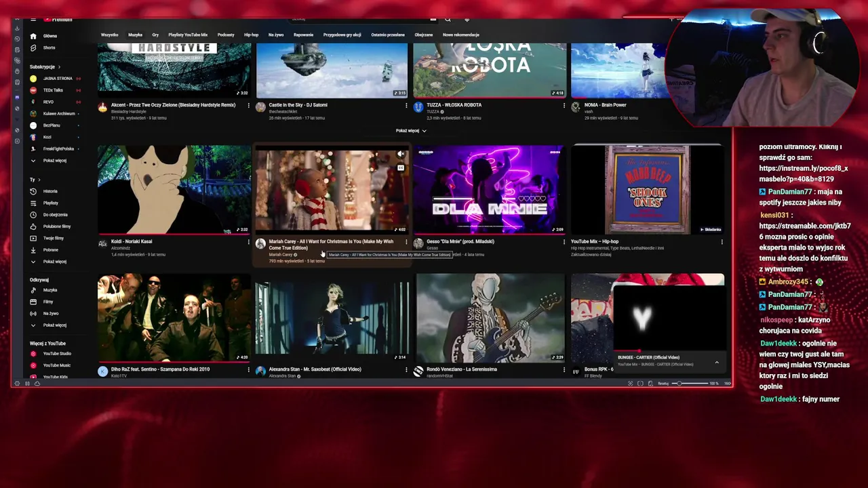Open Koldi - Noriaki Kasai video title
The width and height of the screenshot is (868, 488).
coord(132,241)
